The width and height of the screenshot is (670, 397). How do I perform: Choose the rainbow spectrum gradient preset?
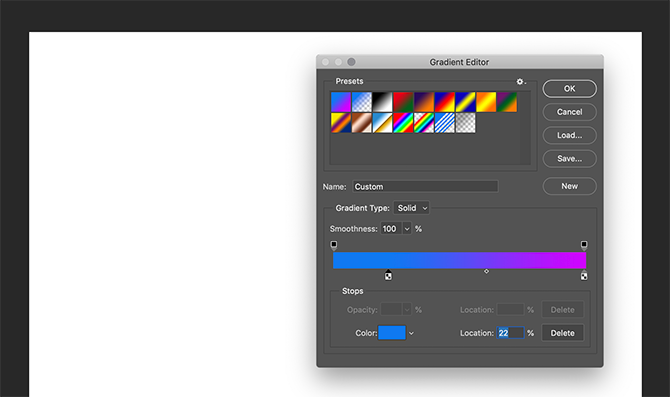coord(403,123)
